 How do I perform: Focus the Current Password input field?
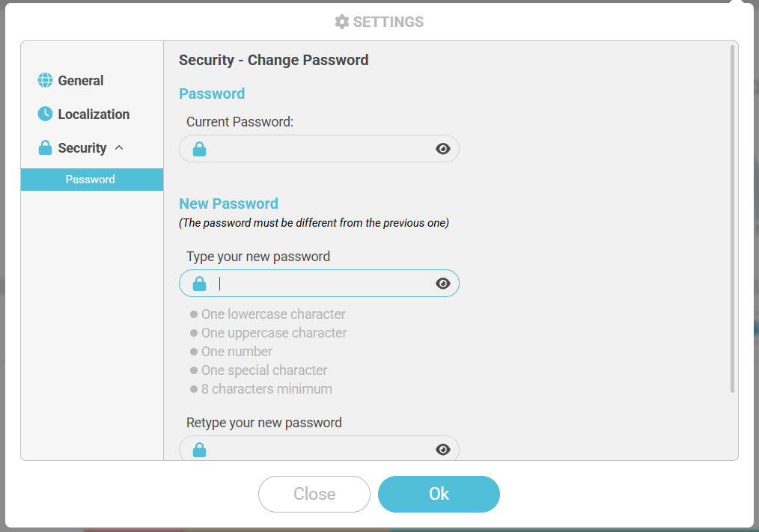pyautogui.click(x=319, y=149)
